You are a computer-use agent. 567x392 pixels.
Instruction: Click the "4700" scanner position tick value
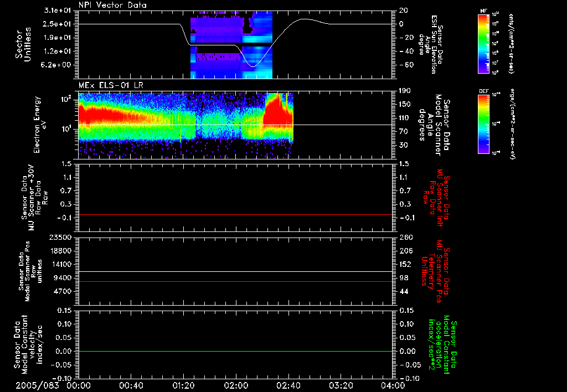click(63, 291)
